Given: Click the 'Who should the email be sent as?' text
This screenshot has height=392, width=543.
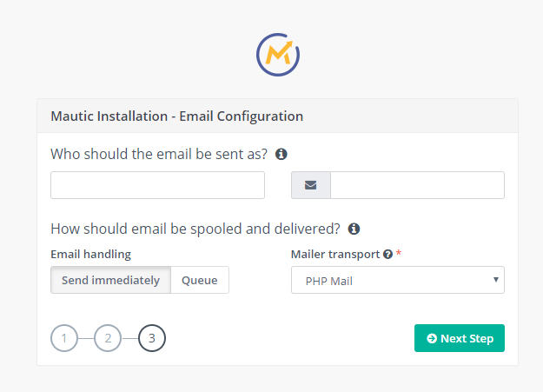Looking at the screenshot, I should [159, 154].
